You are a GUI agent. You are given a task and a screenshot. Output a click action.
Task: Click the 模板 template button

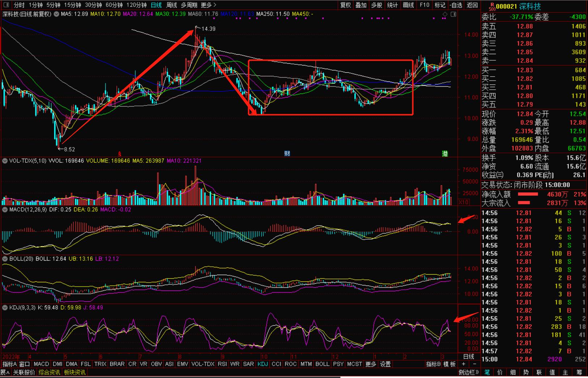(449, 364)
